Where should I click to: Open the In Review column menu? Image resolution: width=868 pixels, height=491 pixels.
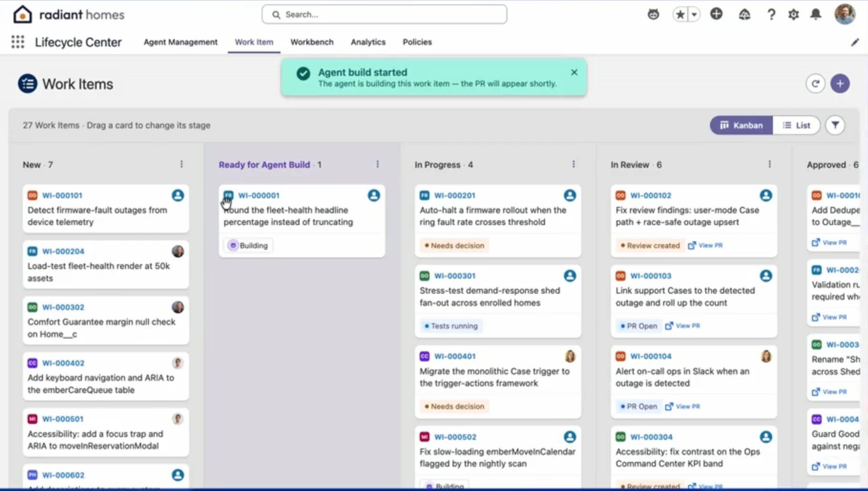point(770,164)
